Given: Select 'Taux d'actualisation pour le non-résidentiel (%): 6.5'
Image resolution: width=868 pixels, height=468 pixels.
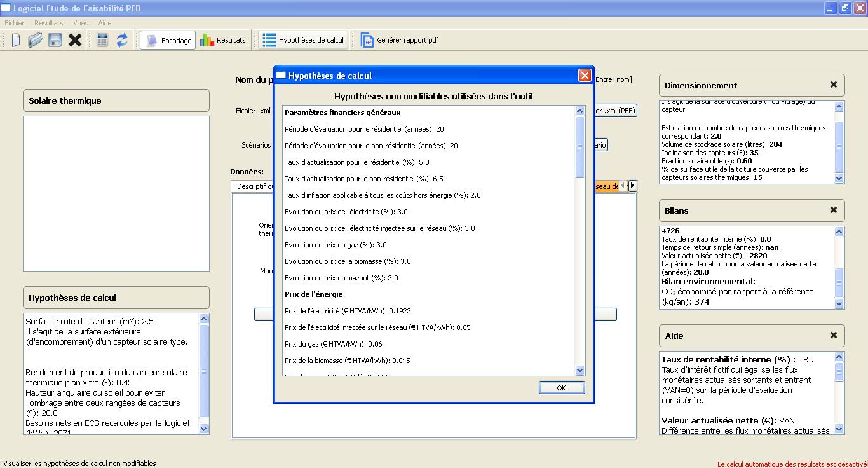Looking at the screenshot, I should tap(363, 179).
